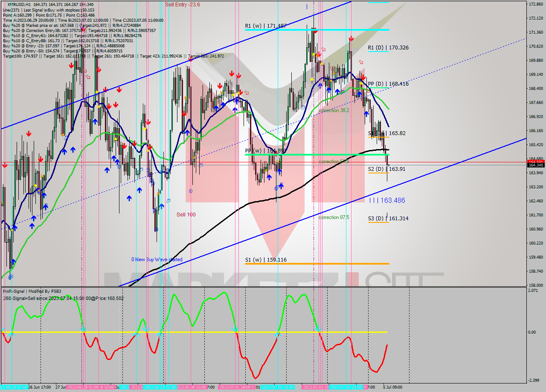Screen dimensions: 546x392
Task: Select the blue dashed hollow arrow near the 162.50 area
Action: (168, 201)
